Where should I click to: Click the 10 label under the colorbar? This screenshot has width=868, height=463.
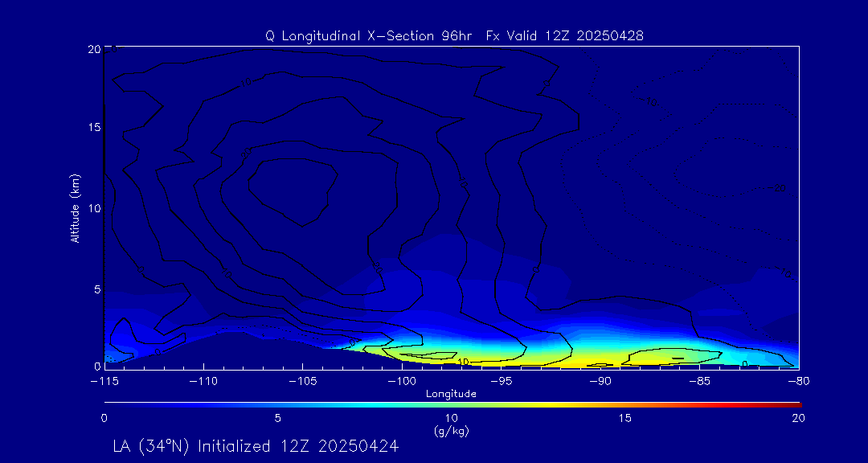pos(451,418)
